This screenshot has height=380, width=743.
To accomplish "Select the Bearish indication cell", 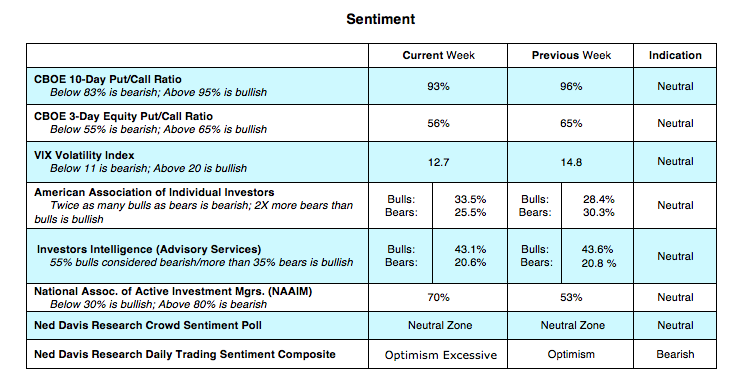I will [675, 354].
